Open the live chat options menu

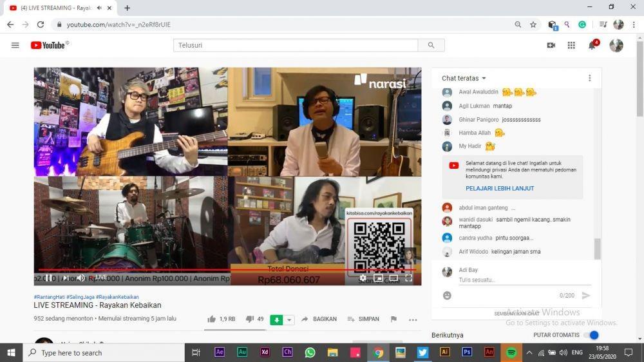[589, 78]
